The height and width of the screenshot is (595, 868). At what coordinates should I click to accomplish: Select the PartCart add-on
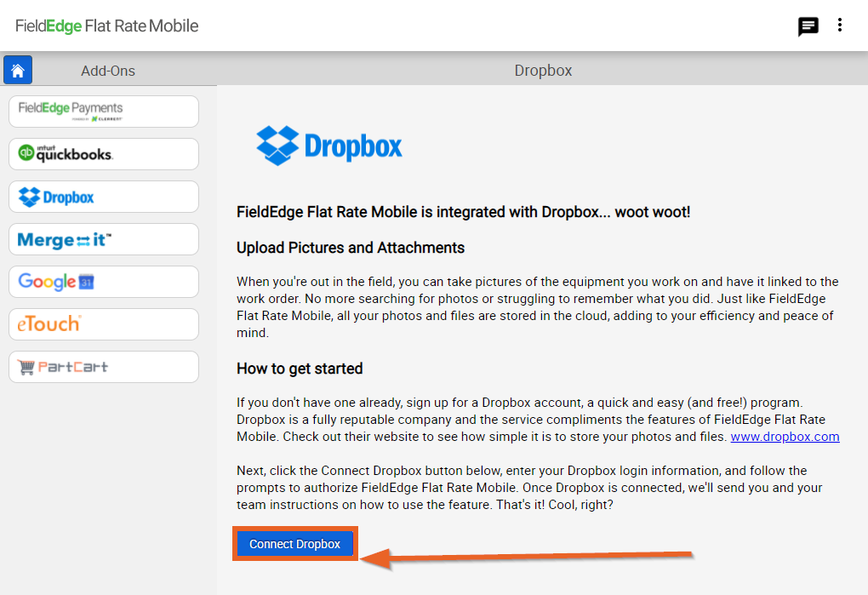point(103,367)
